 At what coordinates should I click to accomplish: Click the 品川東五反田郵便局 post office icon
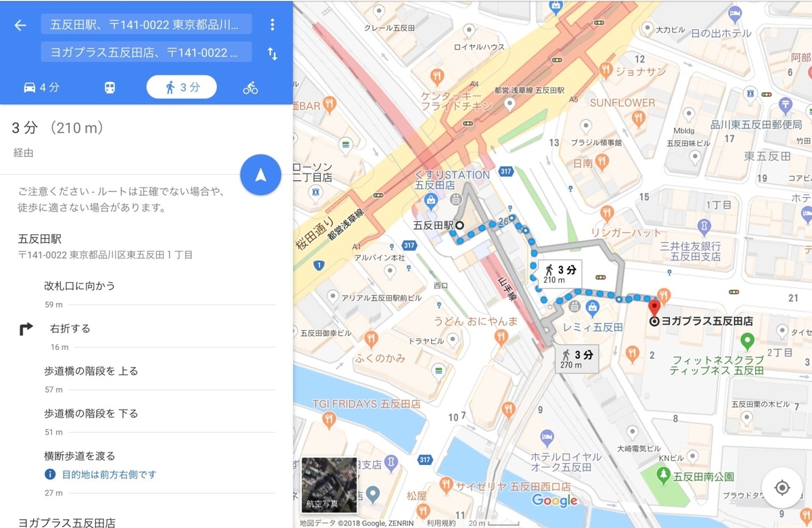click(785, 106)
